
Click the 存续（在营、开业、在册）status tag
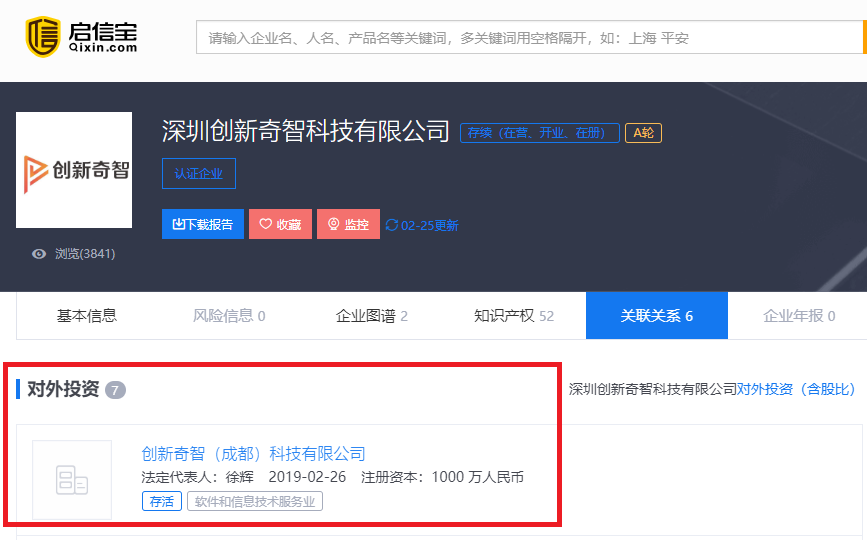point(540,133)
